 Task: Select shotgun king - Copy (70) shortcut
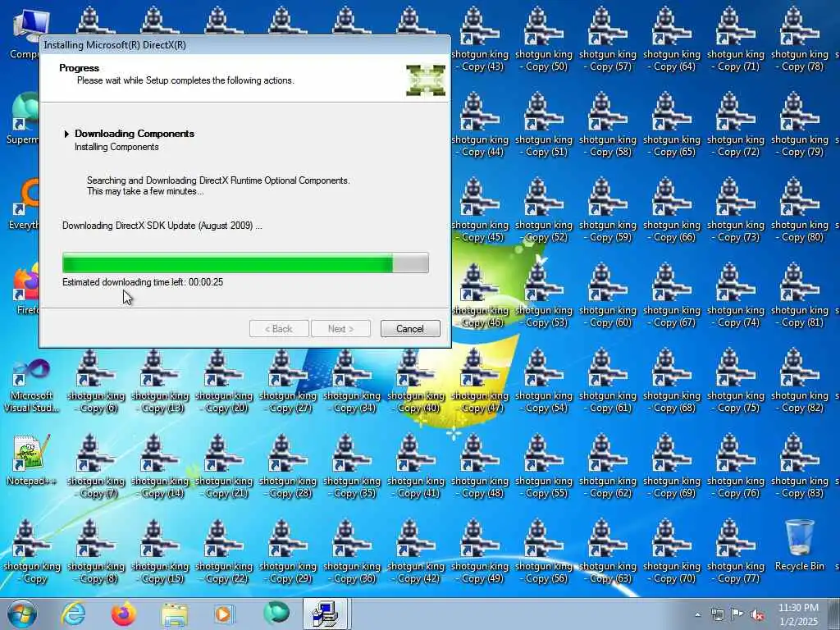pos(672,552)
